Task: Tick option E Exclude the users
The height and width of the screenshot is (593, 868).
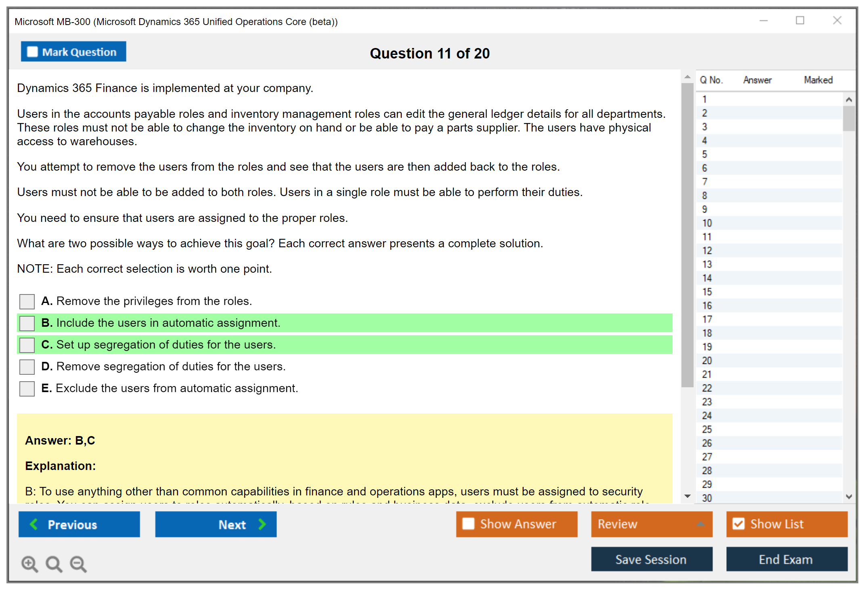Action: click(x=27, y=388)
